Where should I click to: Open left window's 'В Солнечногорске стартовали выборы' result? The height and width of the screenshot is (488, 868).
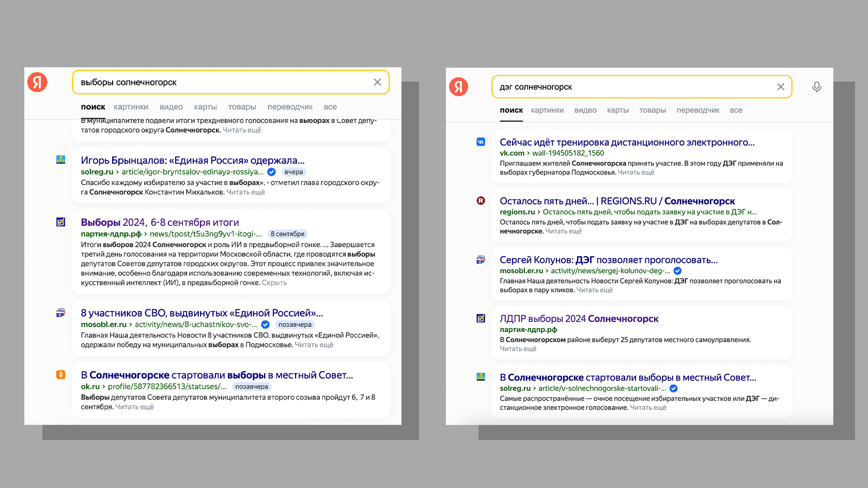(217, 375)
